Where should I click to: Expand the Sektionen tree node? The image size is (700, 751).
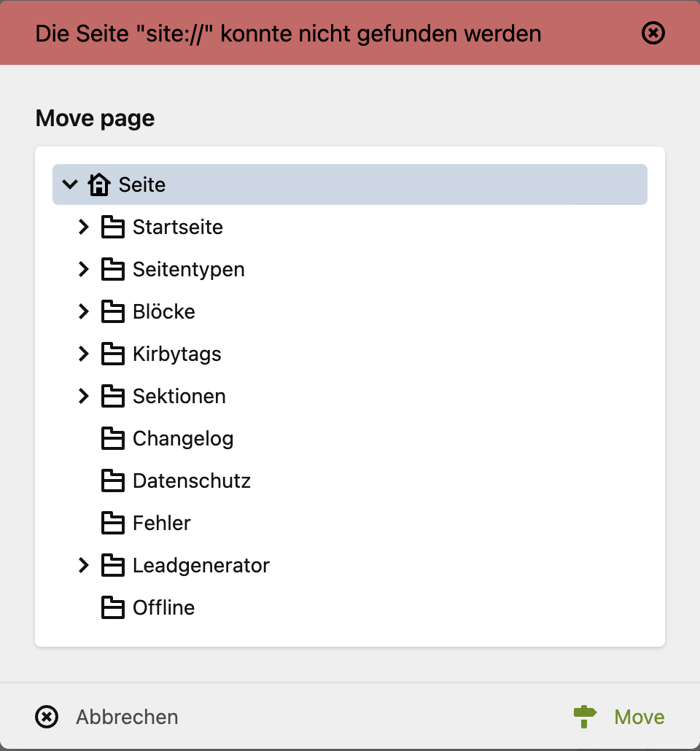[83, 396]
